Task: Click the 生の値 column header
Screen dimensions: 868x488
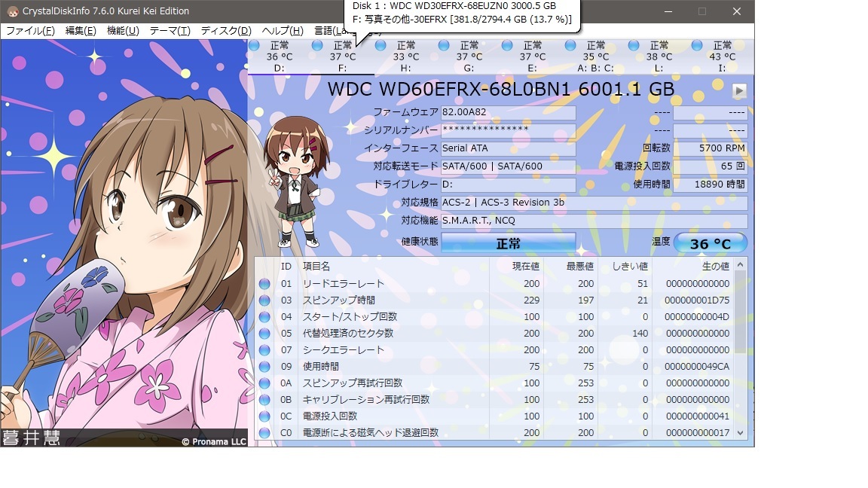Action: [x=692, y=266]
